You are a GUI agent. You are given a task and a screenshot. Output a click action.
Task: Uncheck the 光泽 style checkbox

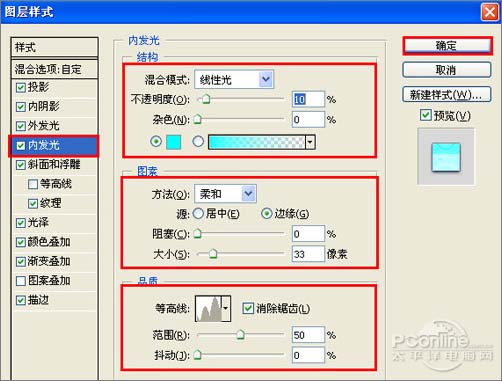(21, 223)
